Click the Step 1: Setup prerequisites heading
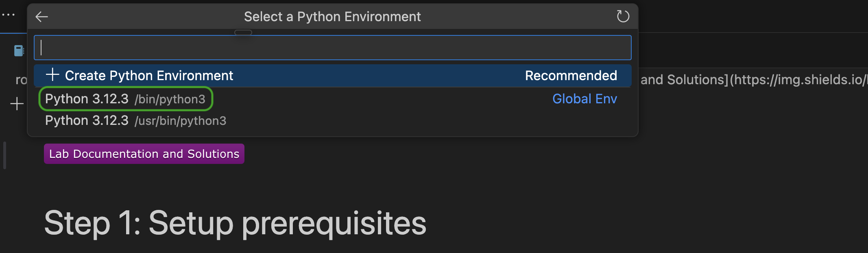The height and width of the screenshot is (253, 868). [235, 223]
